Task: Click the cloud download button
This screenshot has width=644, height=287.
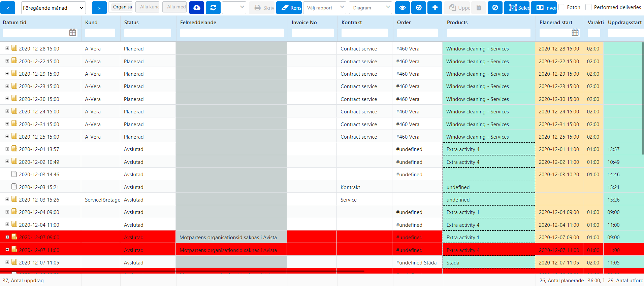Action: click(x=197, y=7)
